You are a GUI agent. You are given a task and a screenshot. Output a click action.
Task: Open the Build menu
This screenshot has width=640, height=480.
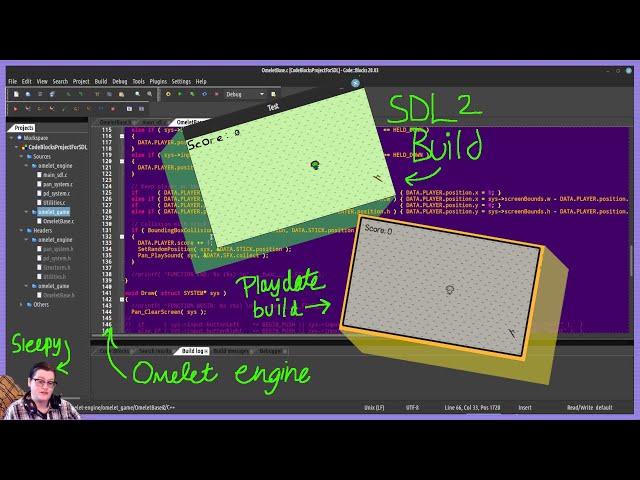click(101, 81)
